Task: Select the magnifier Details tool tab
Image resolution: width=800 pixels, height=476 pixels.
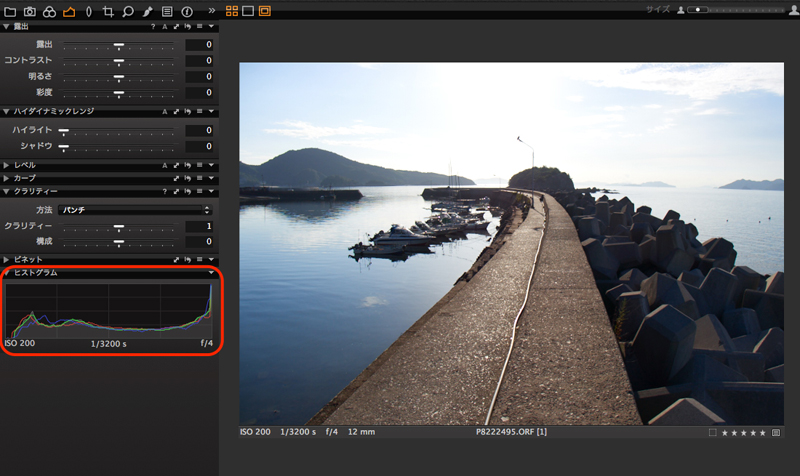Action: point(127,11)
